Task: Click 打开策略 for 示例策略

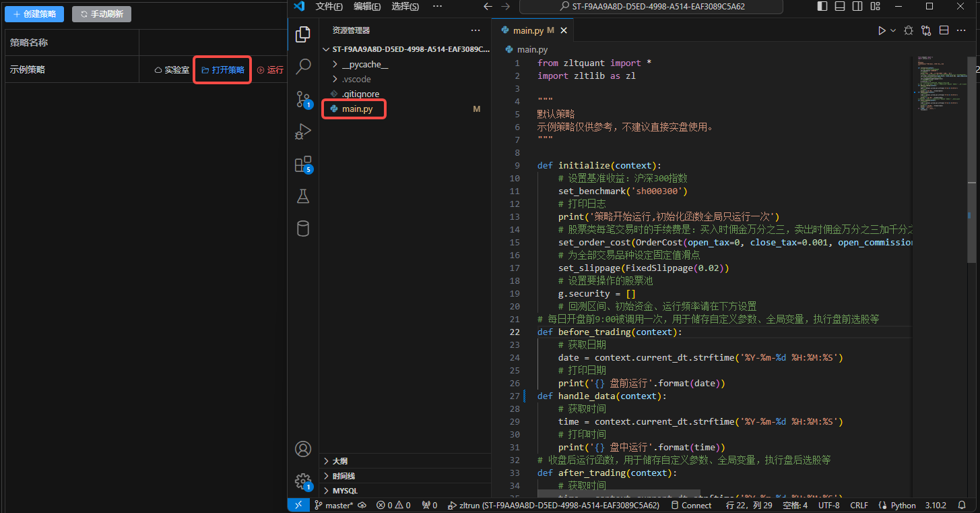Action: click(223, 69)
